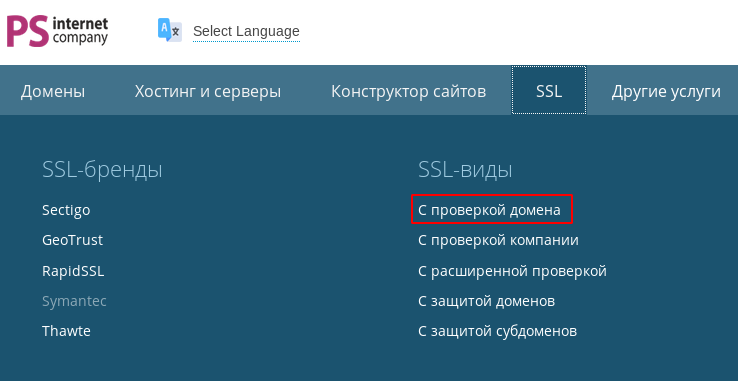The image size is (738, 381).
Task: Choose the GeoTrust SSL brand
Action: tap(72, 240)
